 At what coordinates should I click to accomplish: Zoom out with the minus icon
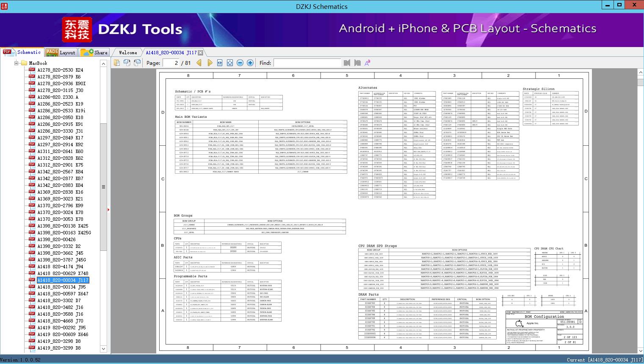[x=240, y=63]
